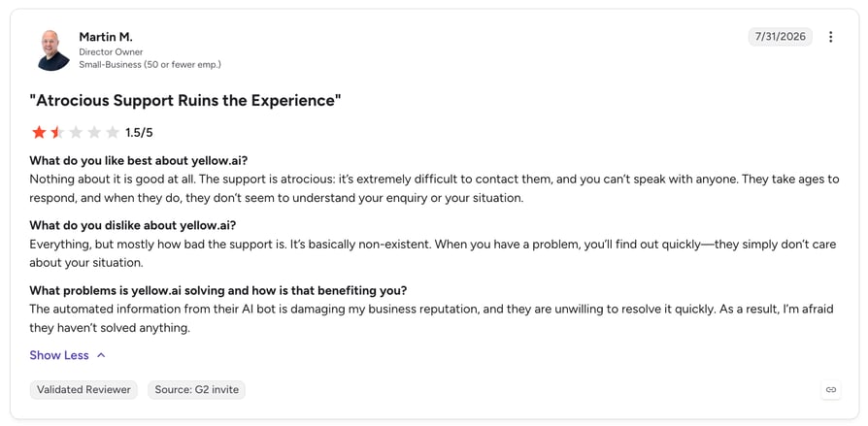Image resolution: width=868 pixels, height=426 pixels.
Task: Click the half-filled second star
Action: pos(57,132)
